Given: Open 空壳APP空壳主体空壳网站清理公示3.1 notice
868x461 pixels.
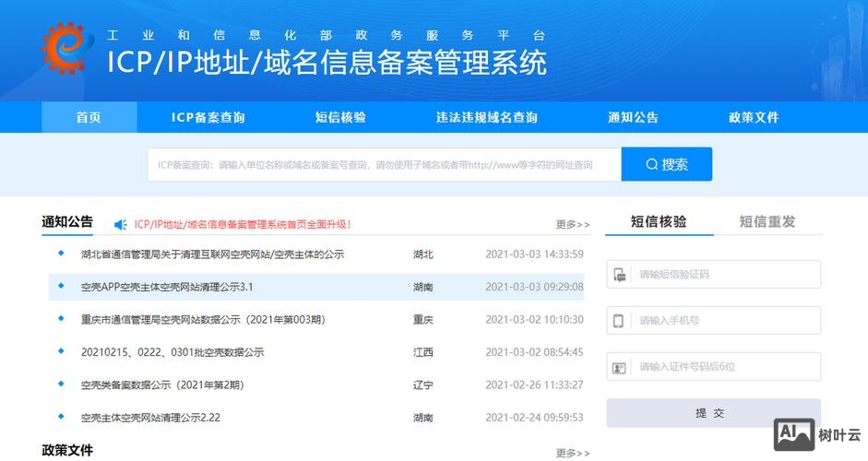Looking at the screenshot, I should pyautogui.click(x=167, y=287).
